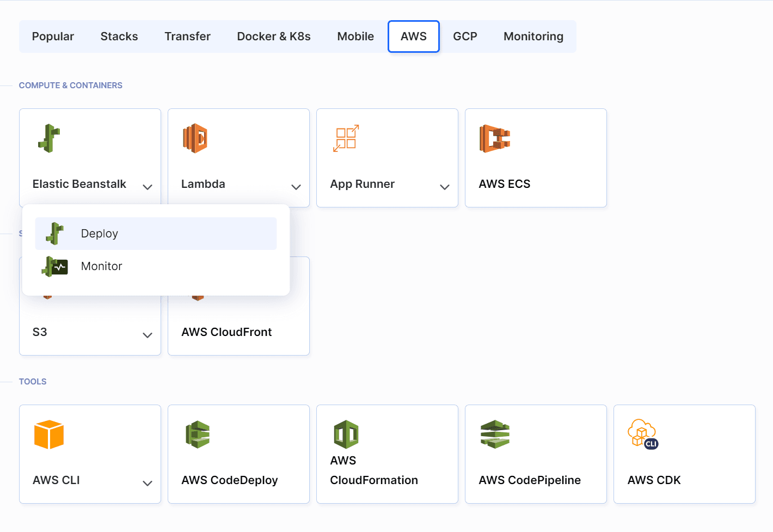The image size is (773, 532).
Task: Select the AWS CDK cloud icon
Action: point(642,433)
